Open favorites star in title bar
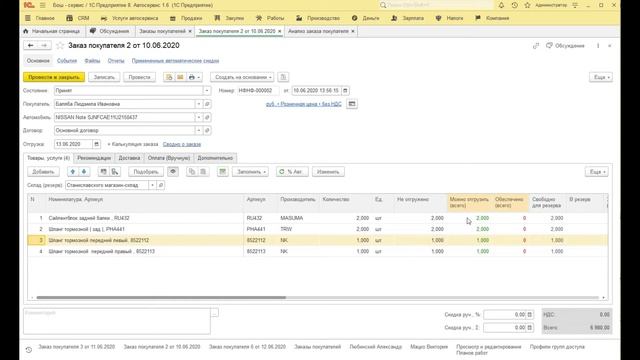Viewport: 640px width, 360px height. click(527, 5)
